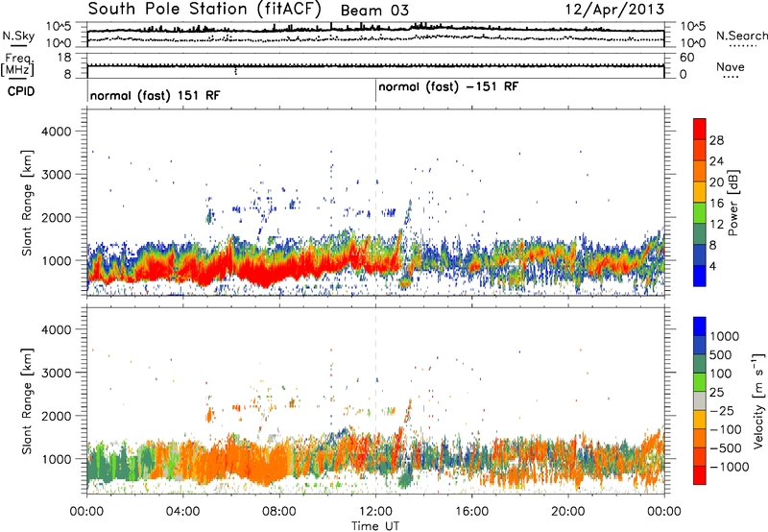Pick the lowest blue Power colorbar segment
The height and width of the screenshot is (532, 768).
click(700, 276)
